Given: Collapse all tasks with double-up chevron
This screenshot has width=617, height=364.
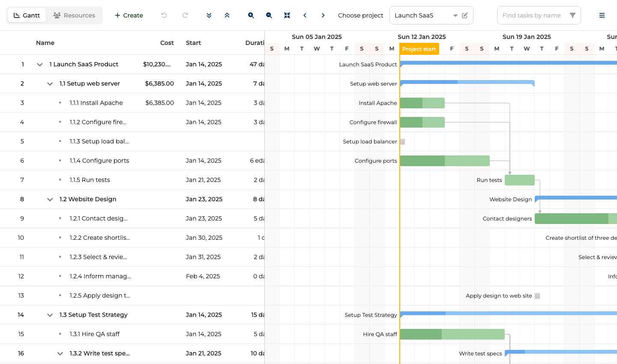Looking at the screenshot, I should (x=227, y=15).
